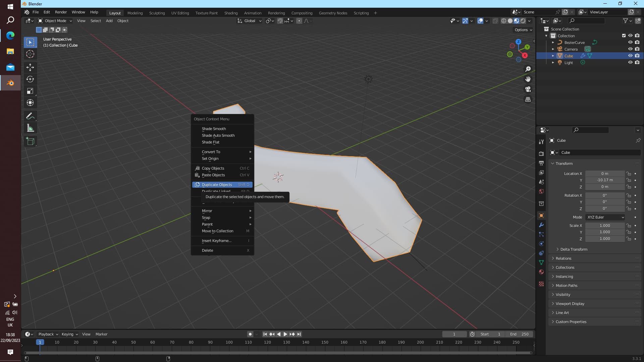This screenshot has width=644, height=362.
Task: Uncheck the Collection checkbox in the outliner
Action: coord(624,36)
